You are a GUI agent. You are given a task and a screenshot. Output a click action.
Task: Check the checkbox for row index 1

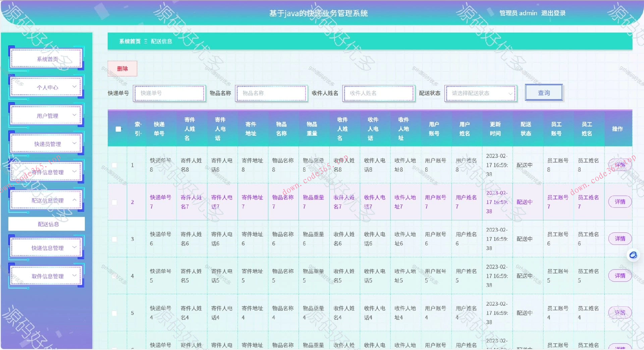click(114, 165)
